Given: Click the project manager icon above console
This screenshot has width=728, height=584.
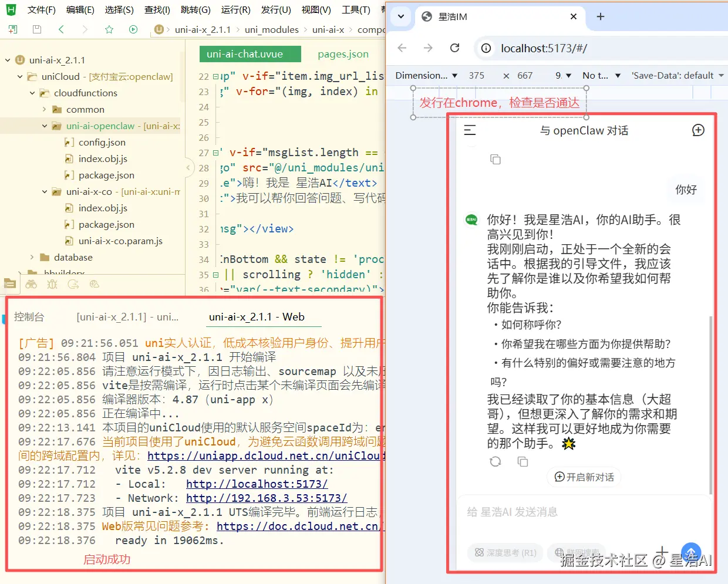Looking at the screenshot, I should click(x=10, y=284).
